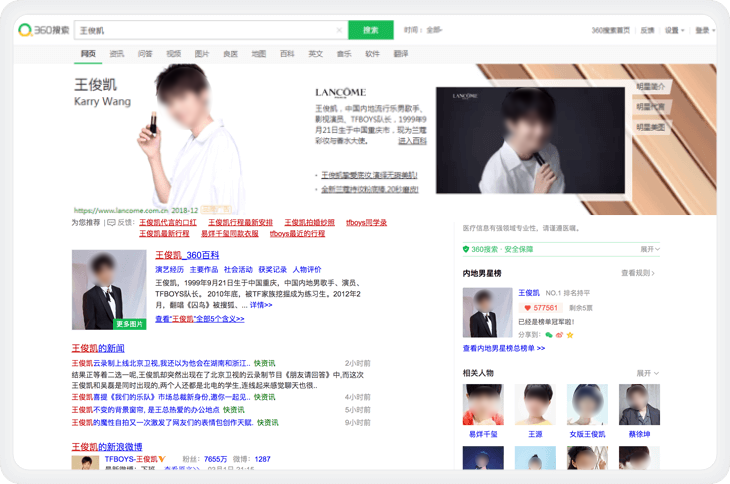Image resolution: width=730 pixels, height=484 pixels.
Task: Open the 演艺经历 sublink
Action: [x=169, y=269]
